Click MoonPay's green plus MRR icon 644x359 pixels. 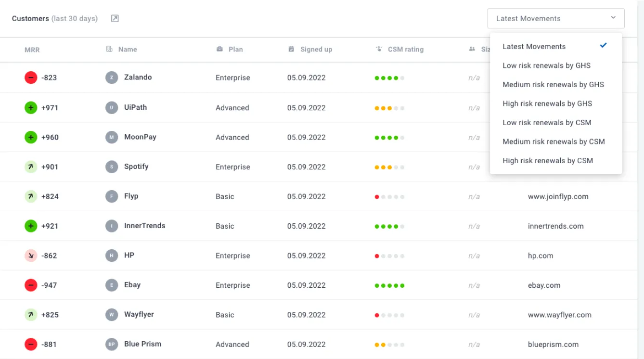[31, 137]
